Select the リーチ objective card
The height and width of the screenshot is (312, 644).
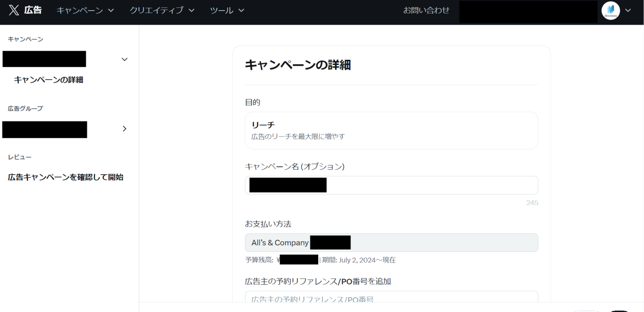pos(391,130)
